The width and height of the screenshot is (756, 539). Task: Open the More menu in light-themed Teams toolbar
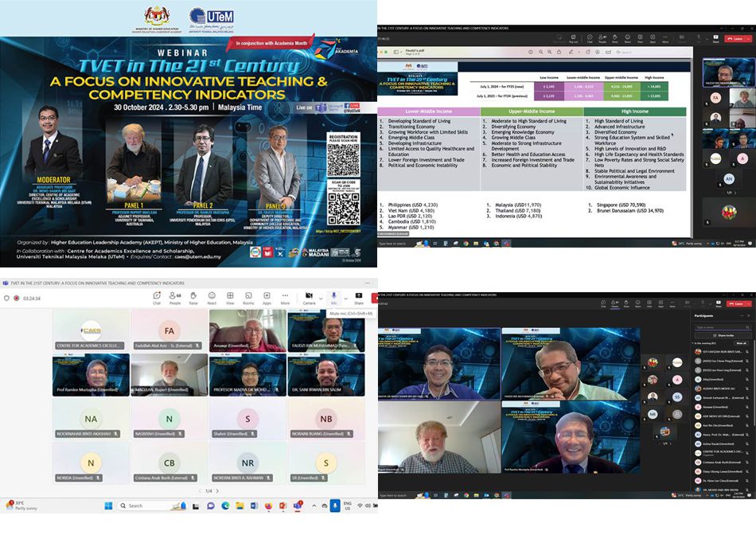tap(285, 296)
